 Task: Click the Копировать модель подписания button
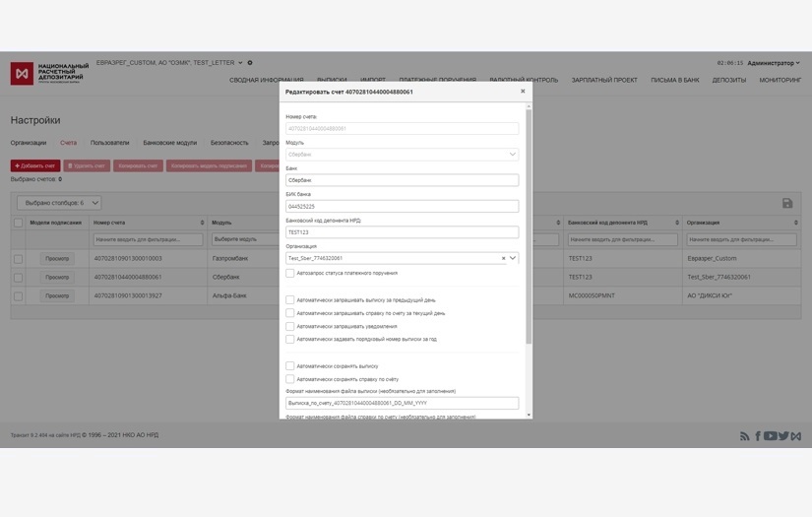point(210,165)
